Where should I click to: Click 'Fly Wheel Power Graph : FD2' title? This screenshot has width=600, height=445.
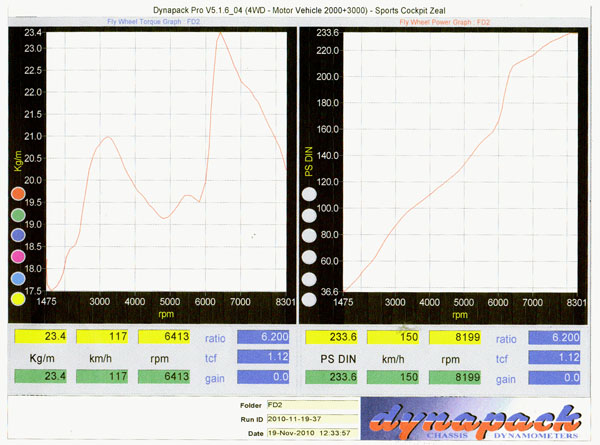[445, 22]
